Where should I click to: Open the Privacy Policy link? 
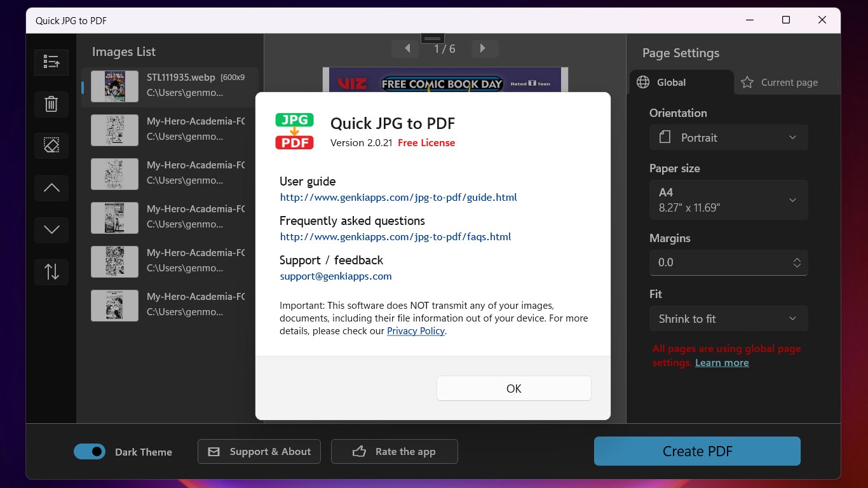[416, 330]
